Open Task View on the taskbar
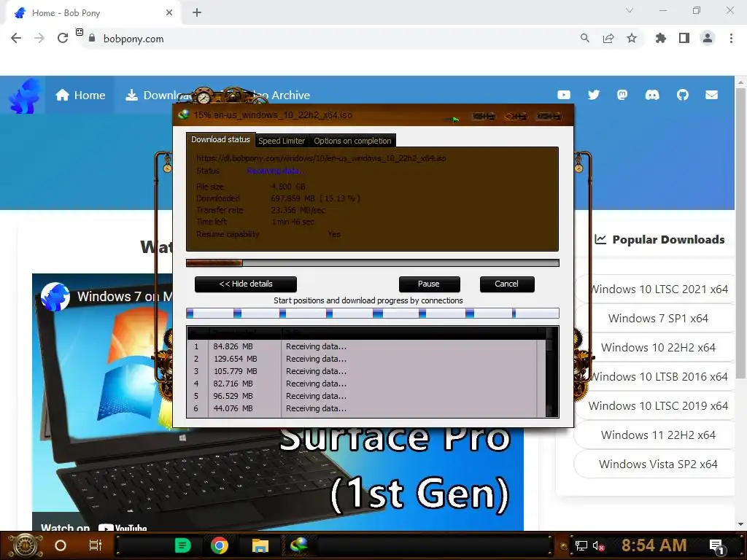The image size is (747, 560). tap(96, 545)
